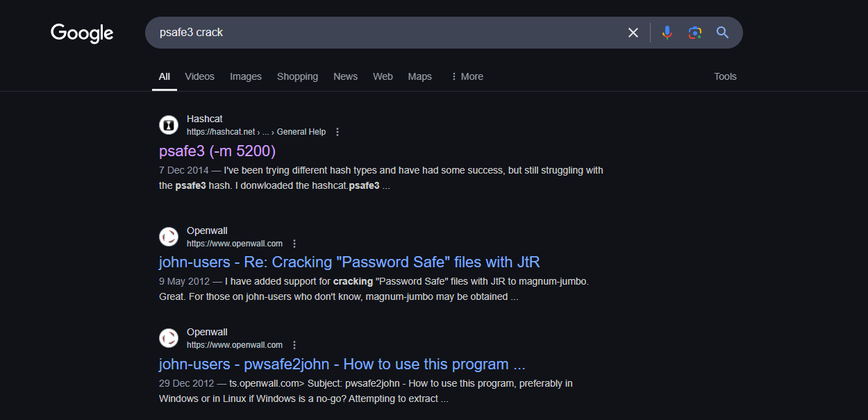This screenshot has width=868, height=420.
Task: Start voice search with microphone icon
Action: pos(667,33)
